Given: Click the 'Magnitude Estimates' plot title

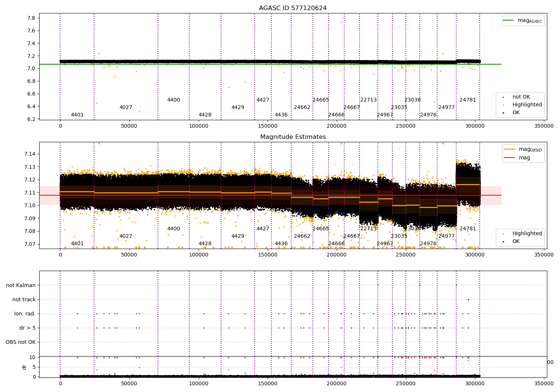Looking at the screenshot, I should [293, 137].
